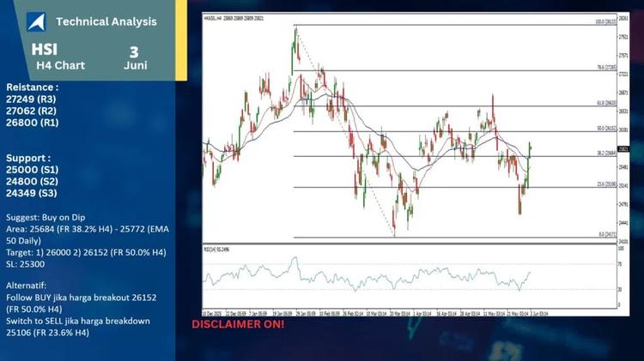The height and width of the screenshot is (361, 644).
Task: Click support level 25000 (S1)
Action: (x=33, y=170)
